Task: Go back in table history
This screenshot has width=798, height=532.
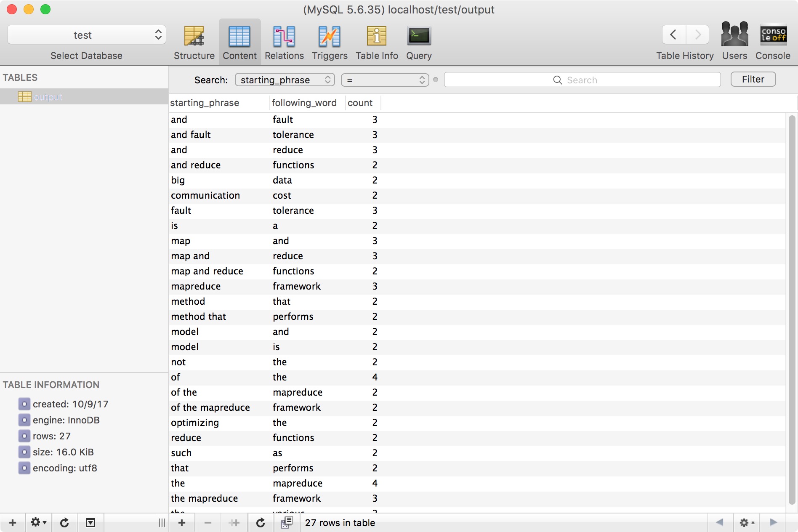Action: point(674,35)
